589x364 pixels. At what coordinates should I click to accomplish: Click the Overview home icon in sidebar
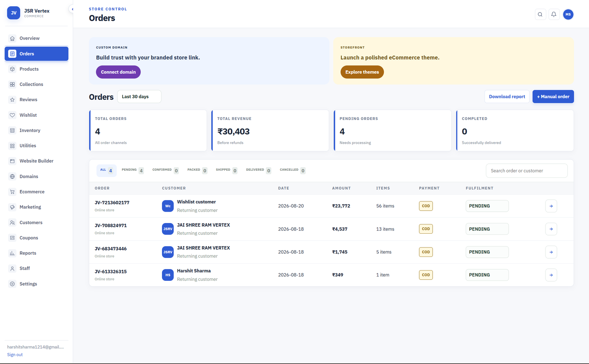(12, 38)
